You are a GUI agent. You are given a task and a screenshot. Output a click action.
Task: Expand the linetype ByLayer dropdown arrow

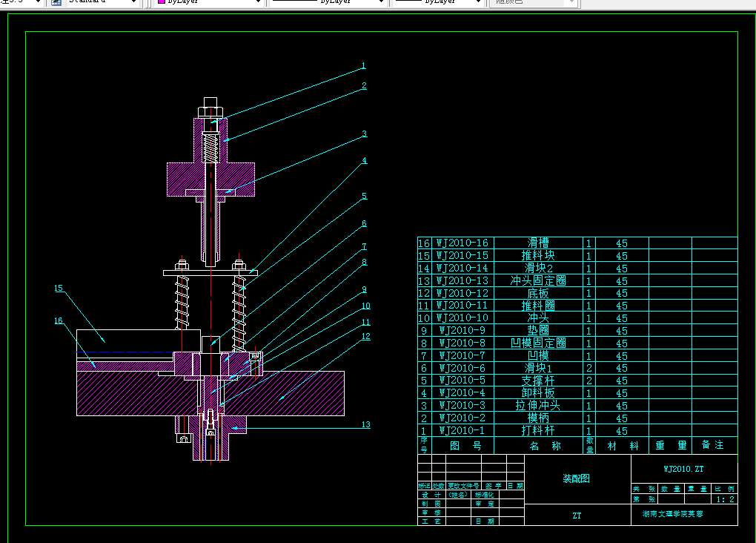[381, 2]
